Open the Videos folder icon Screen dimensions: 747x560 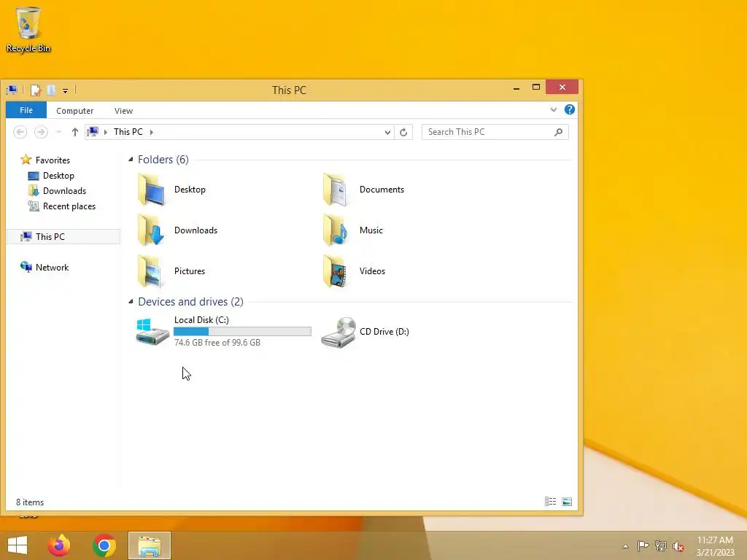click(x=336, y=271)
